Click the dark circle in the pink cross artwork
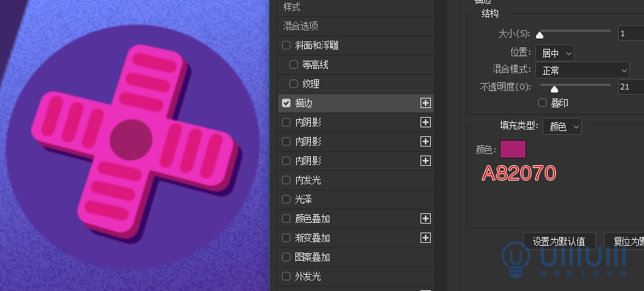This screenshot has width=644, height=291. coord(130,139)
